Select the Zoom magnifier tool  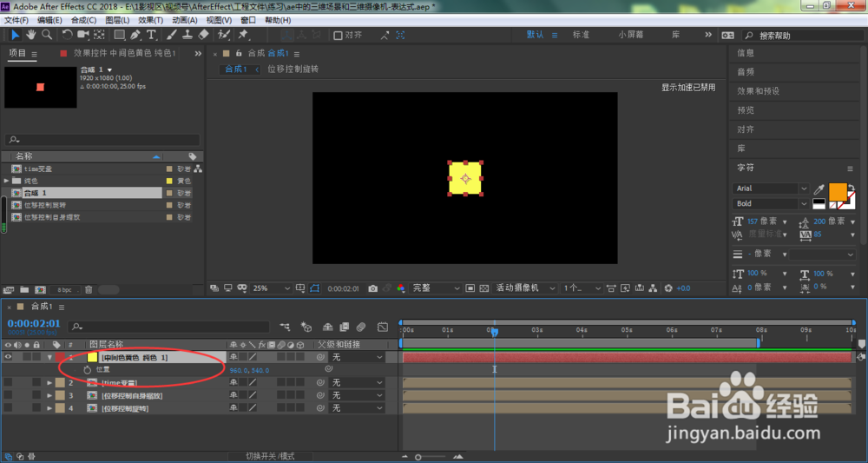tap(47, 35)
